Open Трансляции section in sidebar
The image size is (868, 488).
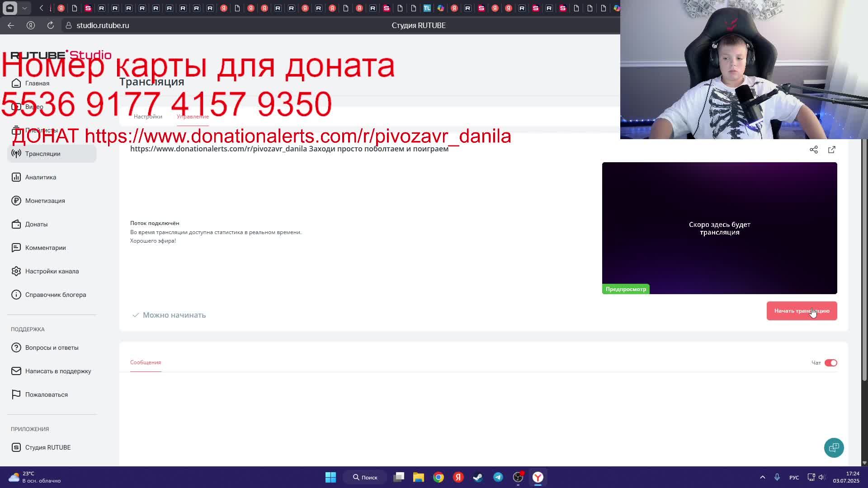(52, 154)
